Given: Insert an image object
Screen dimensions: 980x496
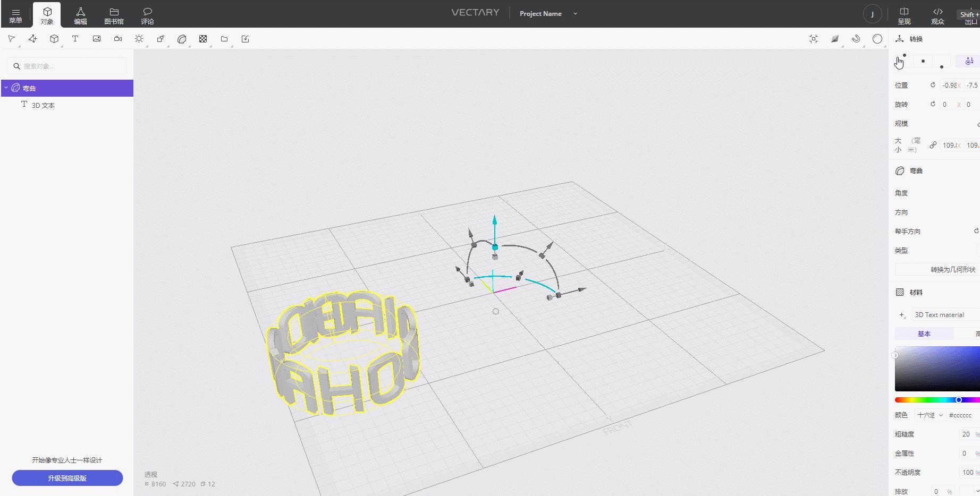Looking at the screenshot, I should 97,39.
